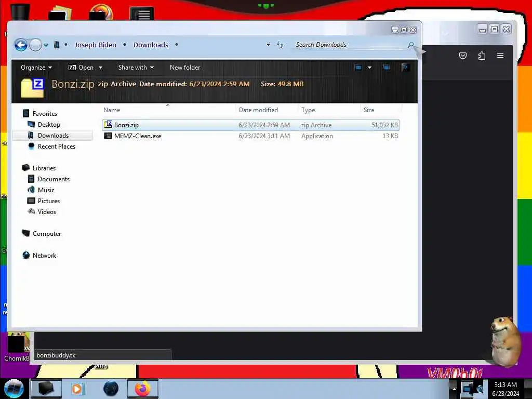Open the globe browser taskbar icon
The height and width of the screenshot is (399, 532).
(x=111, y=389)
